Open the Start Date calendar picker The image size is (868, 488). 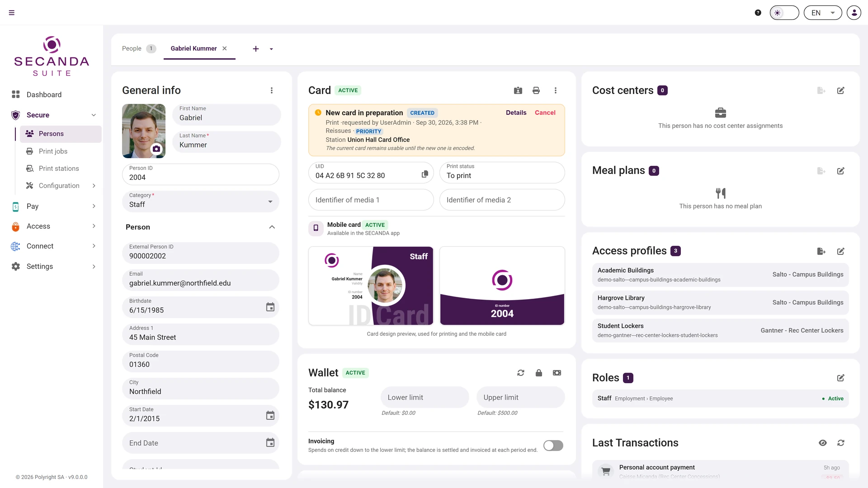(x=270, y=416)
